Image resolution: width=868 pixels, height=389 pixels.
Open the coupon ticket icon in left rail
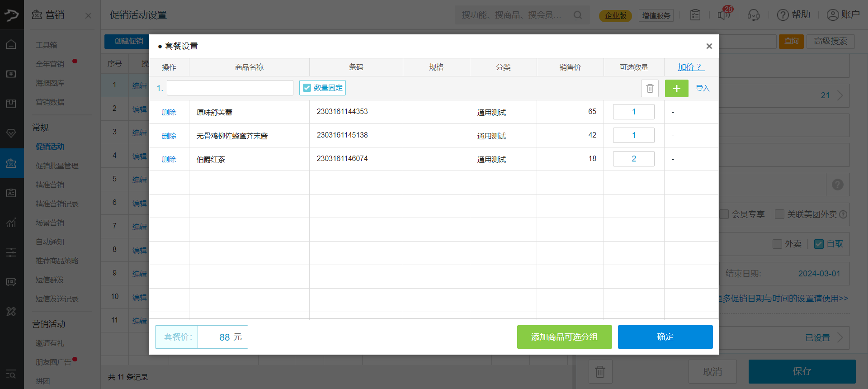tap(11, 282)
